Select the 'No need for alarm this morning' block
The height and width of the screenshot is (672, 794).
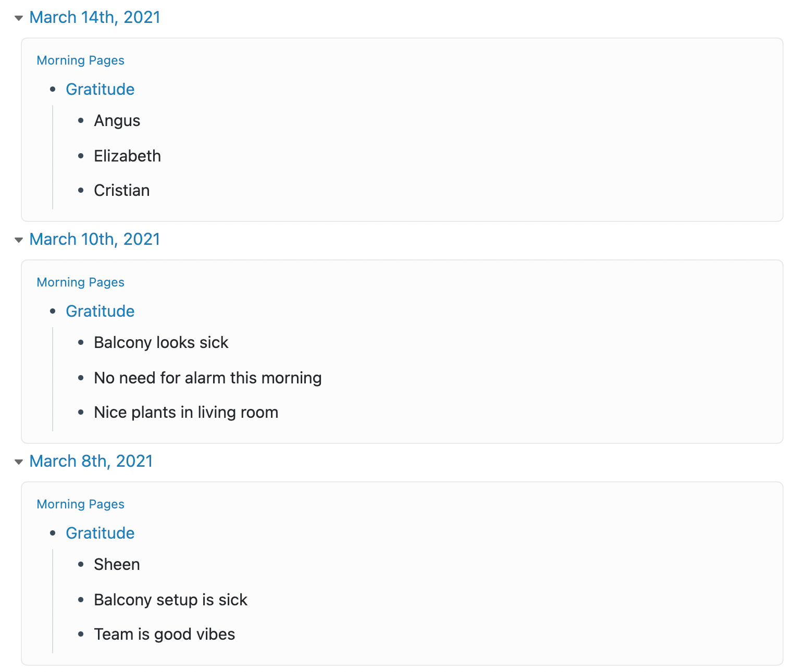tap(208, 378)
